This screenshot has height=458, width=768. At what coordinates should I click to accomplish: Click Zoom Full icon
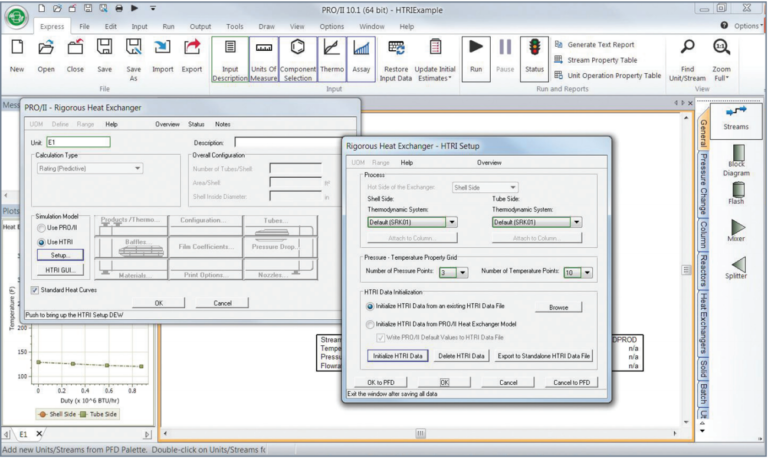[x=721, y=48]
